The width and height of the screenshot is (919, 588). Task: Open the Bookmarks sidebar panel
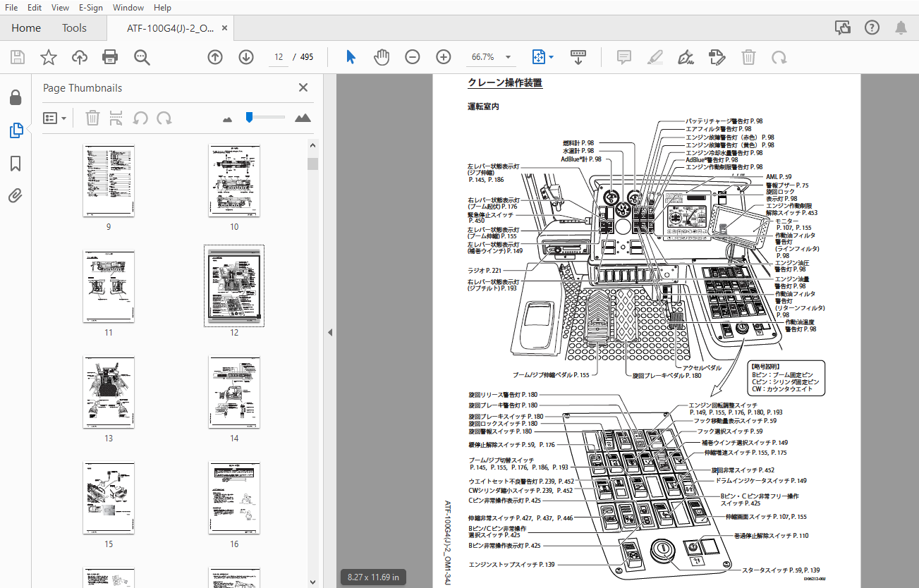click(16, 164)
